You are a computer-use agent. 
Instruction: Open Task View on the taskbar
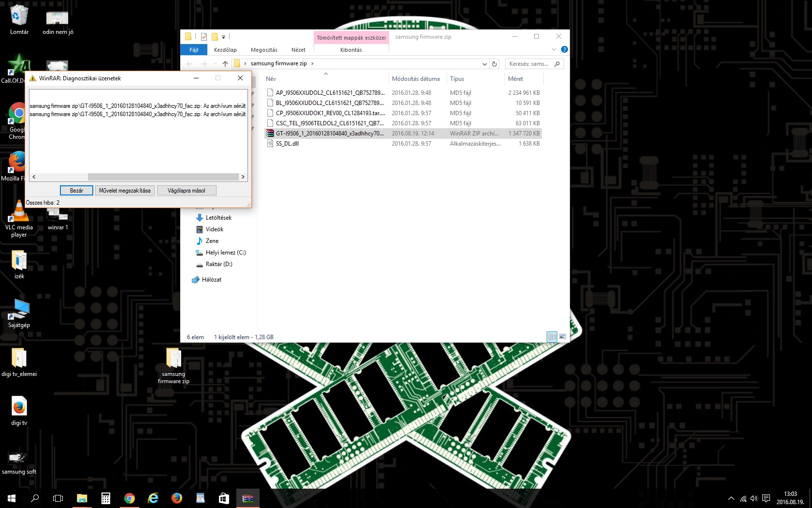click(x=58, y=498)
